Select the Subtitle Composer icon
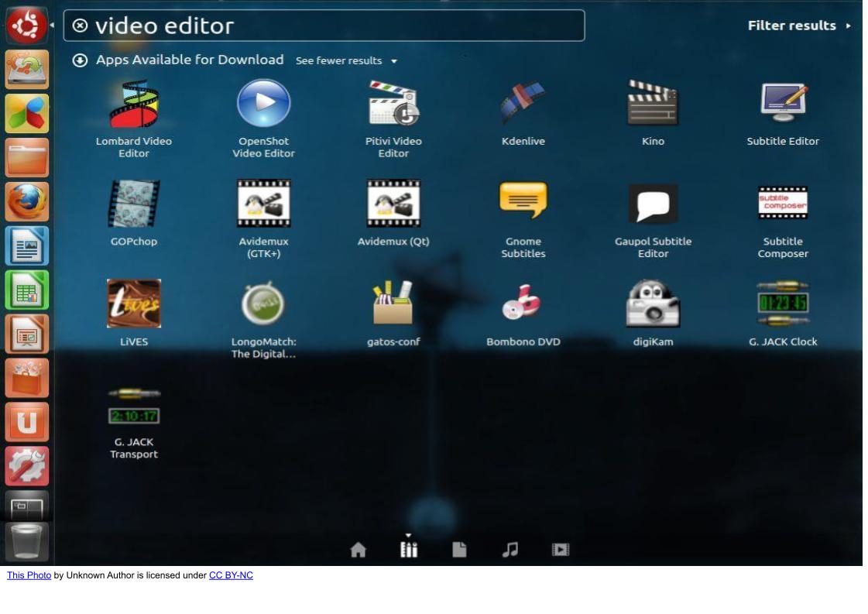The image size is (868, 614). [783, 203]
